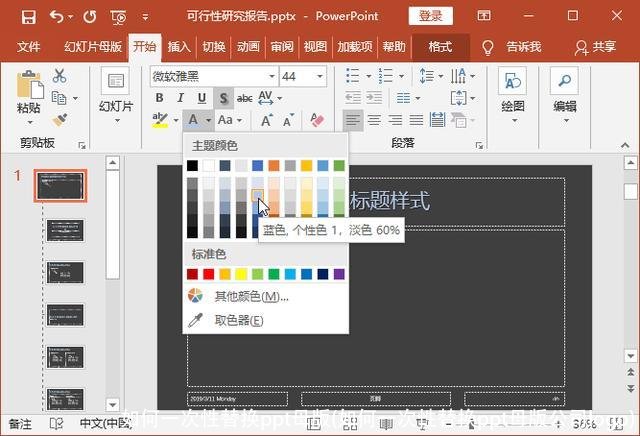The image size is (640, 436).
Task: Open the Customize Quick Access Toolbar arrow
Action: pyautogui.click(x=145, y=17)
